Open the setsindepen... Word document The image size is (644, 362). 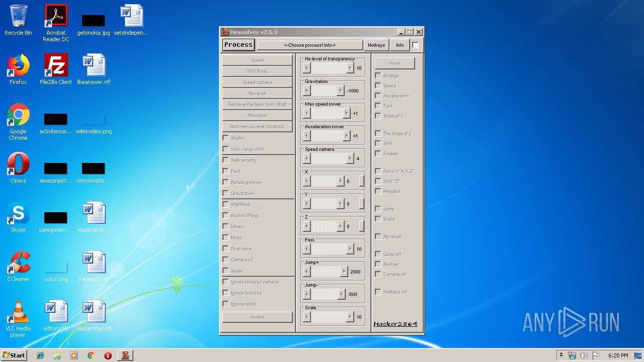pos(131,20)
